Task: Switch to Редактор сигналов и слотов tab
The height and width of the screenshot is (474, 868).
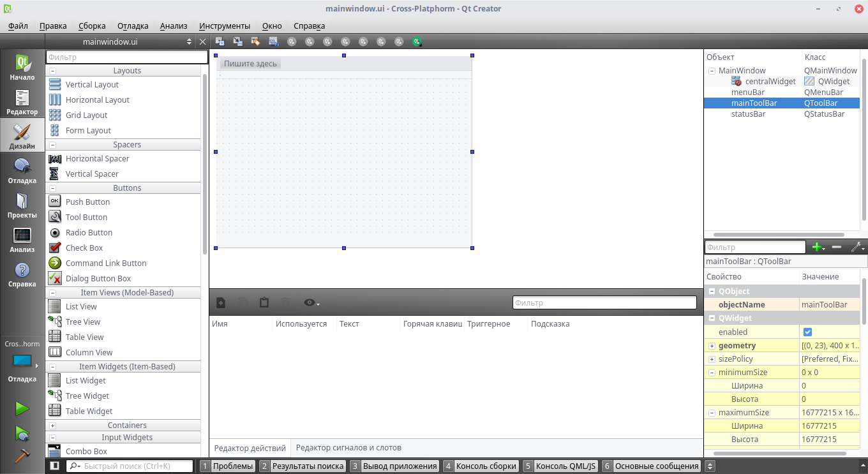Action: (348, 447)
